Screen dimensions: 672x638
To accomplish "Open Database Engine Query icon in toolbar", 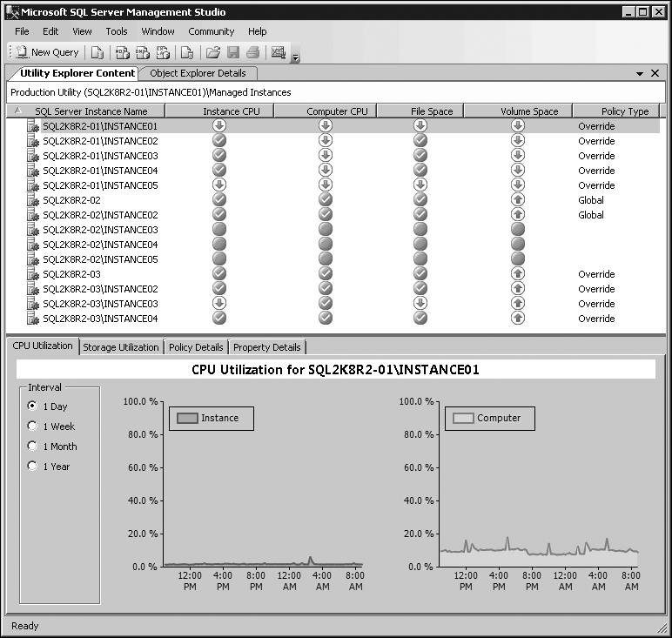I will (97, 53).
